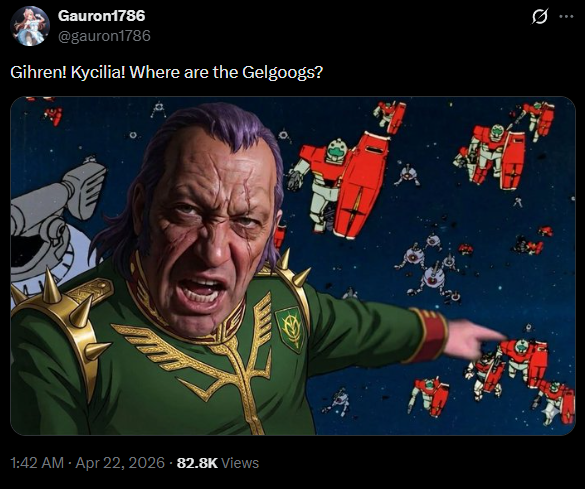
Task: Click the large GM with red shield
Action: (x=338, y=185)
